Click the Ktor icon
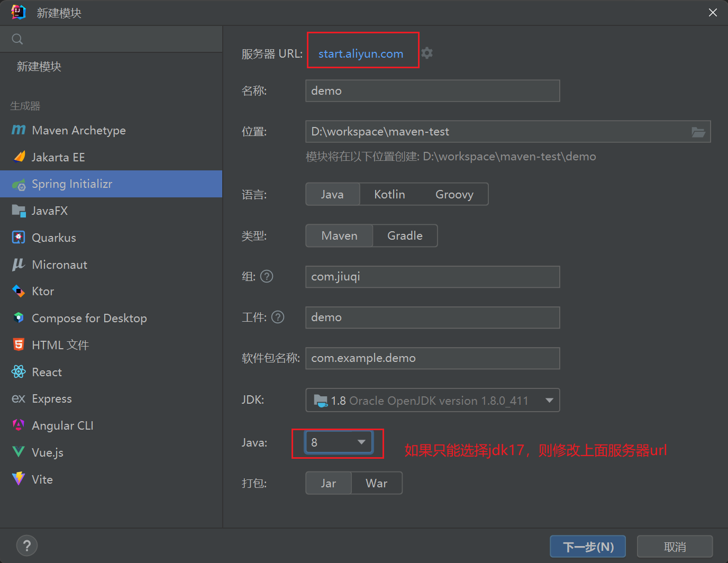Image resolution: width=728 pixels, height=563 pixels. click(19, 291)
